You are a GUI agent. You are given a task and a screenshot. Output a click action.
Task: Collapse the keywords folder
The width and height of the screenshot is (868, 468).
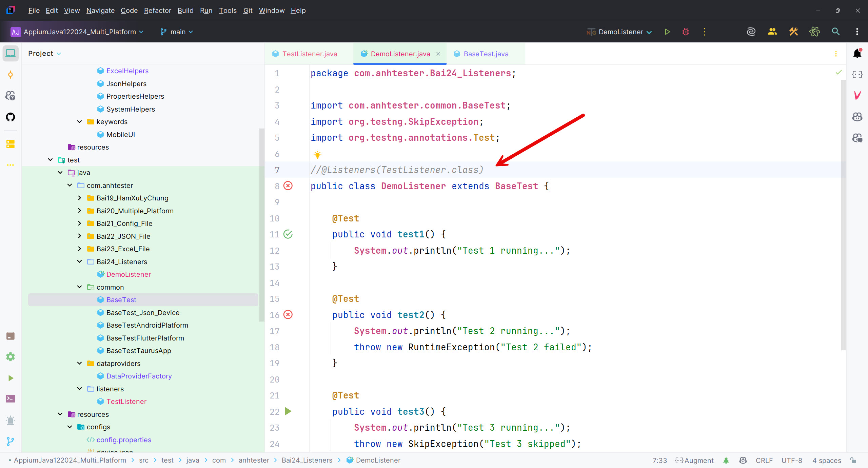pos(79,122)
